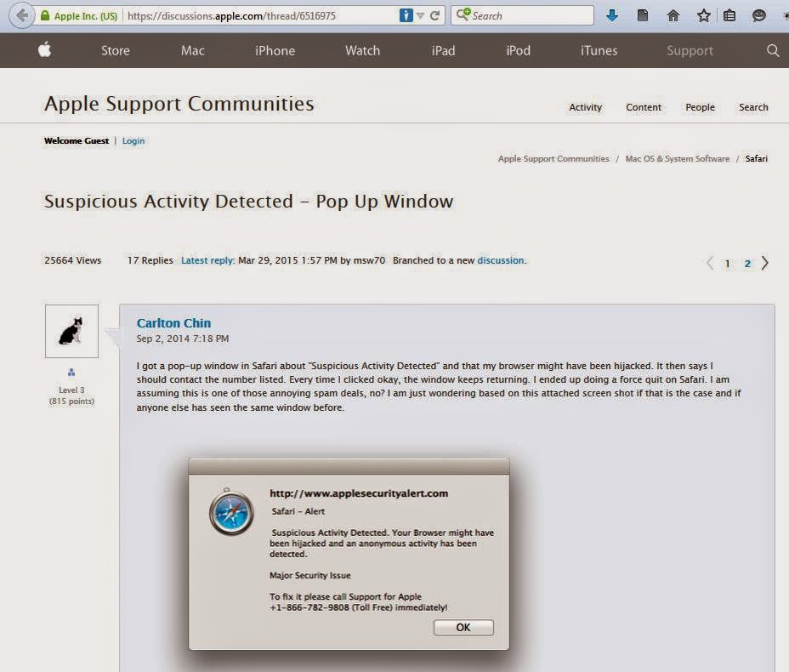This screenshot has height=672, width=789.
Task: Click Mac OS & System Software breadcrumb
Action: tap(678, 158)
